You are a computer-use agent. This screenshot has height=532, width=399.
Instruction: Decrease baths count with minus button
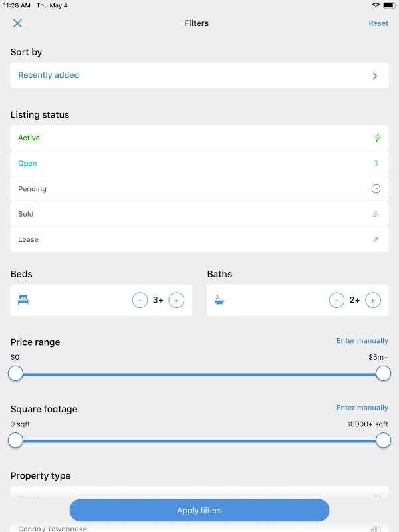pyautogui.click(x=336, y=300)
